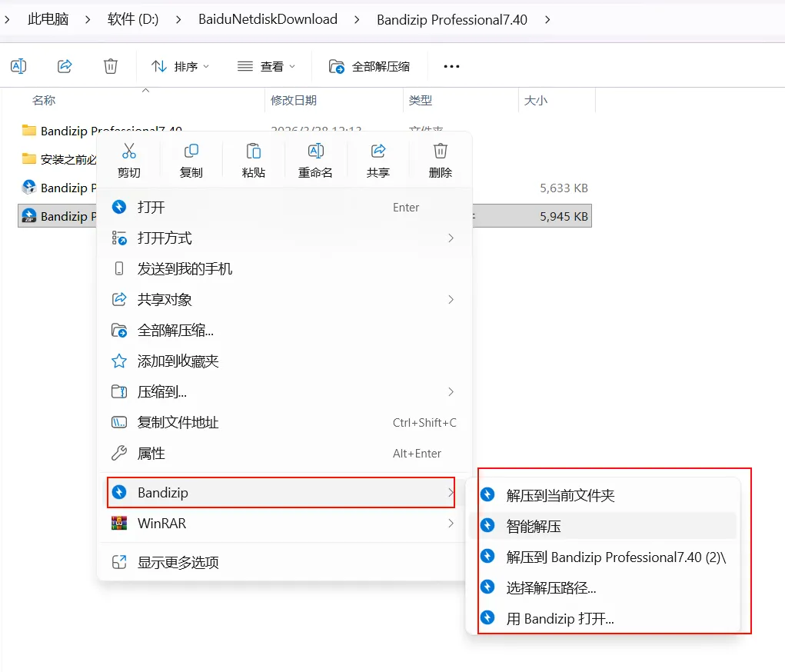Screen dimensions: 785x672
Task: Choose 复制文件地址 in the context menu
Action: click(284, 423)
